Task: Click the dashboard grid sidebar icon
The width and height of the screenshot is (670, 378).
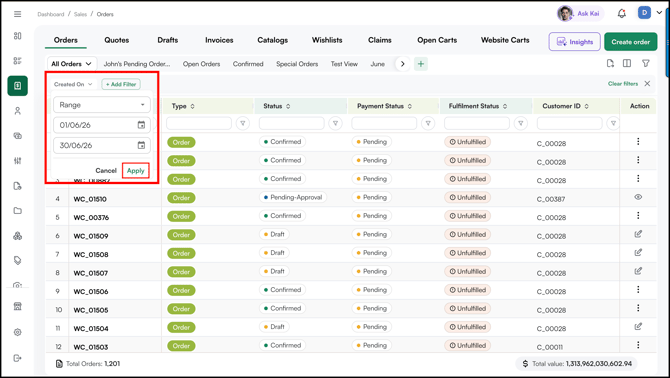Action: pos(18,36)
